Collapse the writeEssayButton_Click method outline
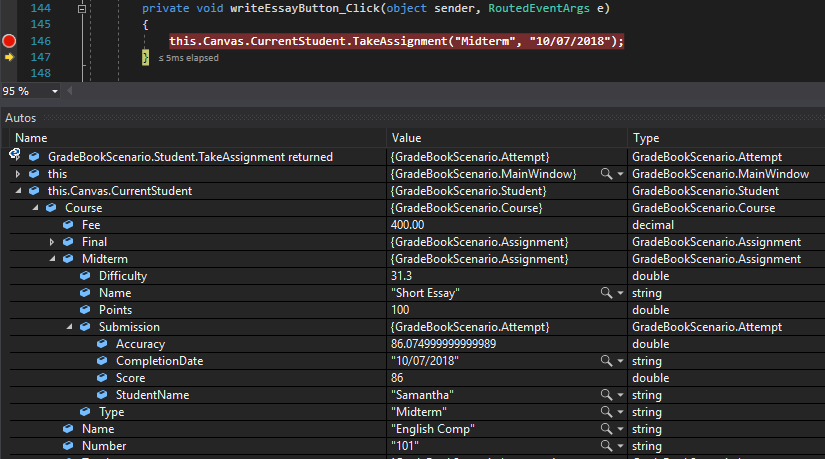This screenshot has width=825, height=459. pyautogui.click(x=82, y=8)
